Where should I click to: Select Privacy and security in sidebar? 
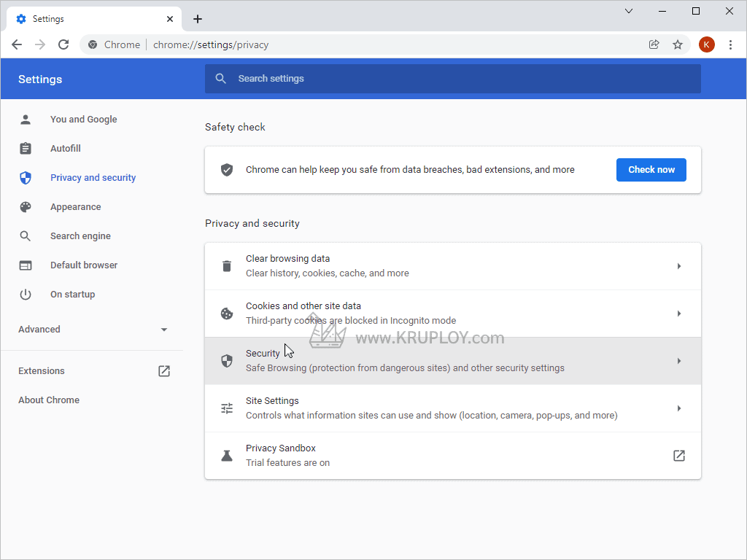[93, 178]
